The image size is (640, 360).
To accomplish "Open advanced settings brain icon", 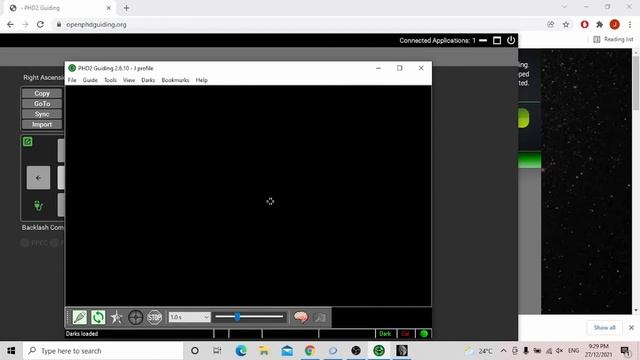I will point(301,317).
